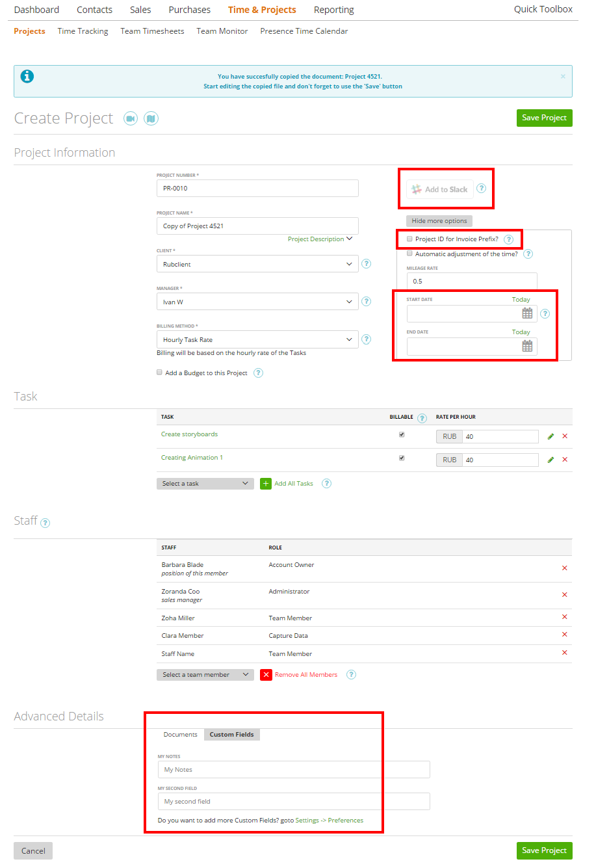Check Add a Budget to this Project

pos(159,373)
